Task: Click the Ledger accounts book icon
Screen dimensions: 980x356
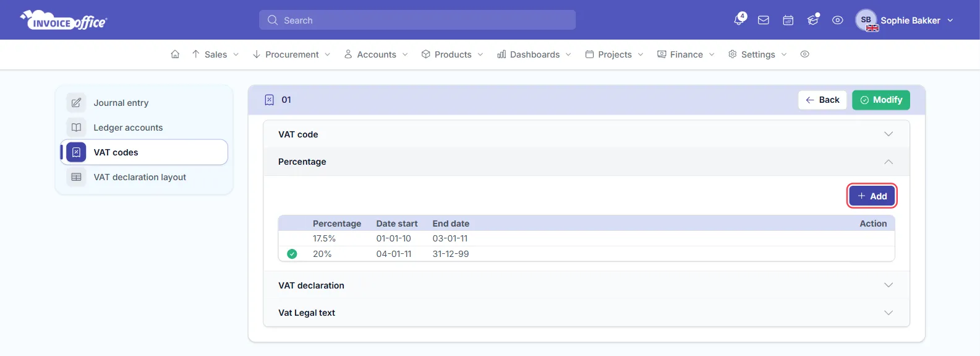Action: click(x=76, y=128)
